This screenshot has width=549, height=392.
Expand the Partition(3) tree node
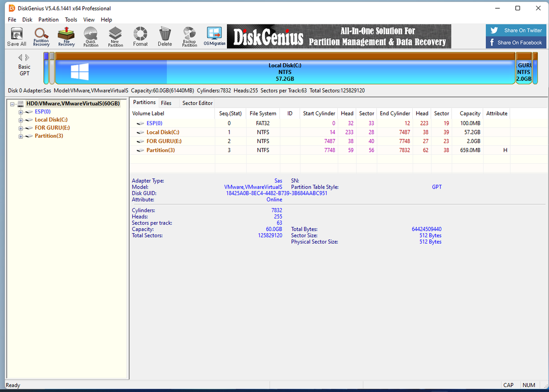pyautogui.click(x=21, y=136)
